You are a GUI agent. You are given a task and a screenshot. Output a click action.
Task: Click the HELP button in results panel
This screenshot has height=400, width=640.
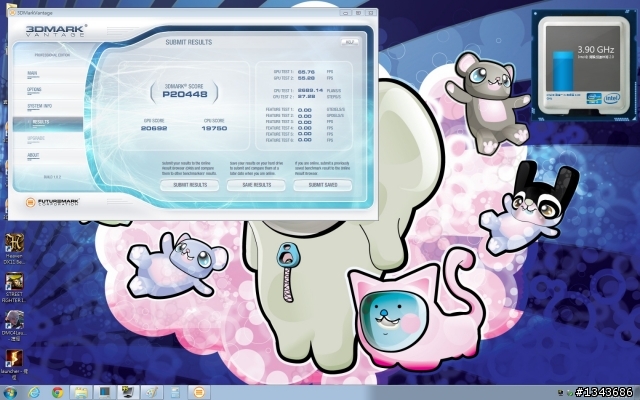pos(349,42)
